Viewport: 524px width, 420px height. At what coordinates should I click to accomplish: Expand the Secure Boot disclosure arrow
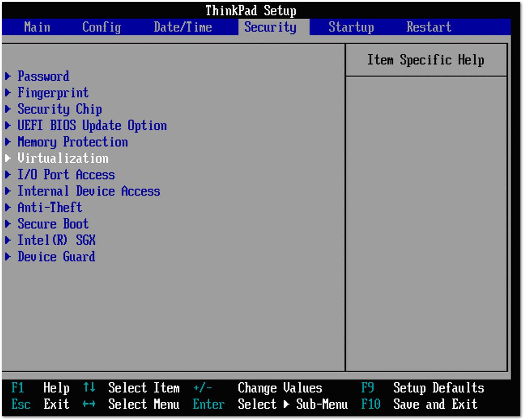(x=8, y=224)
